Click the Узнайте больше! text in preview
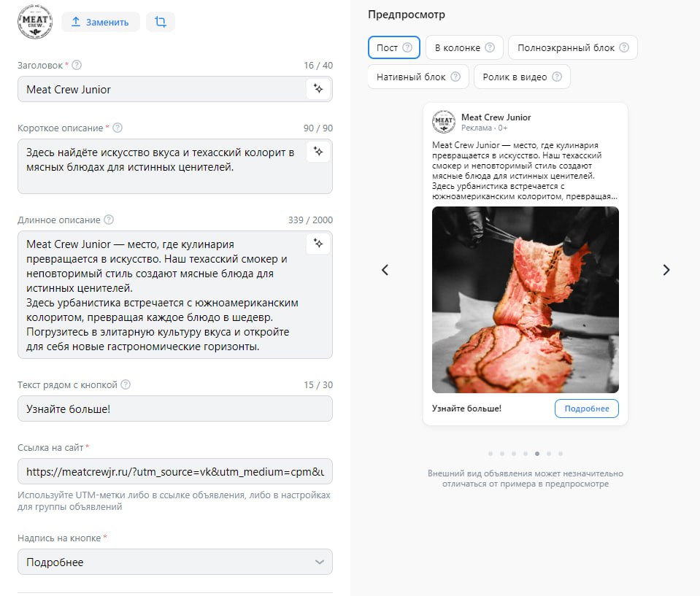Screen dimensions: 700x596 [466, 409]
